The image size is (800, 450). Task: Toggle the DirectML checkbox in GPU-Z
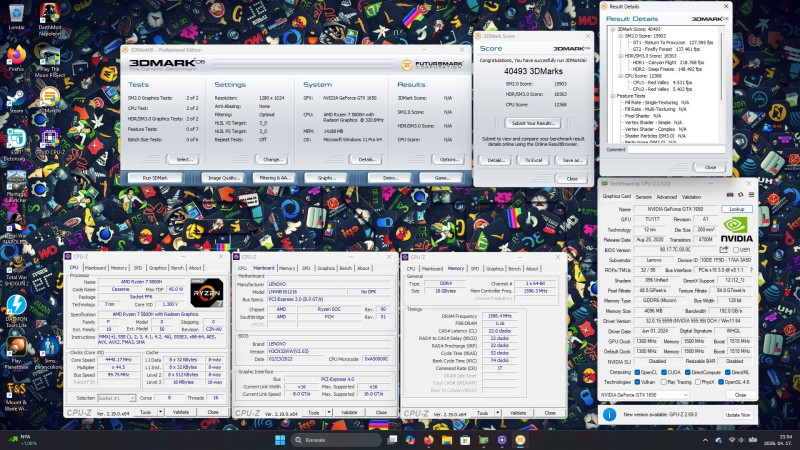(728, 372)
